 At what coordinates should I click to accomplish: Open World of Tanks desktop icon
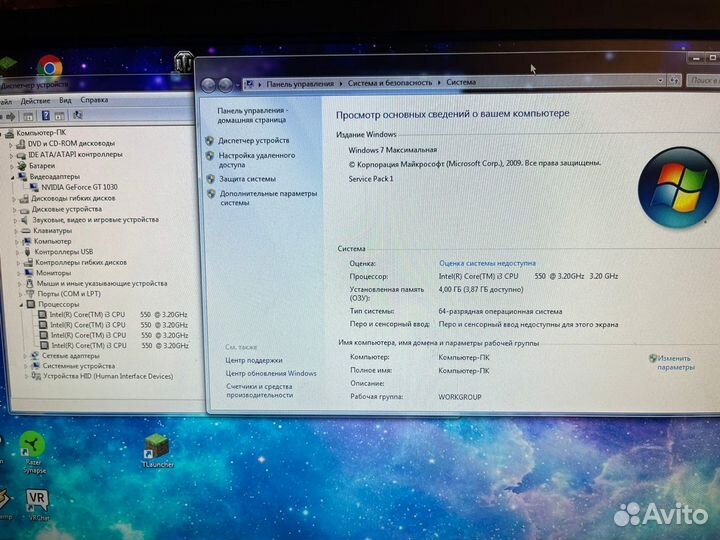(183, 62)
